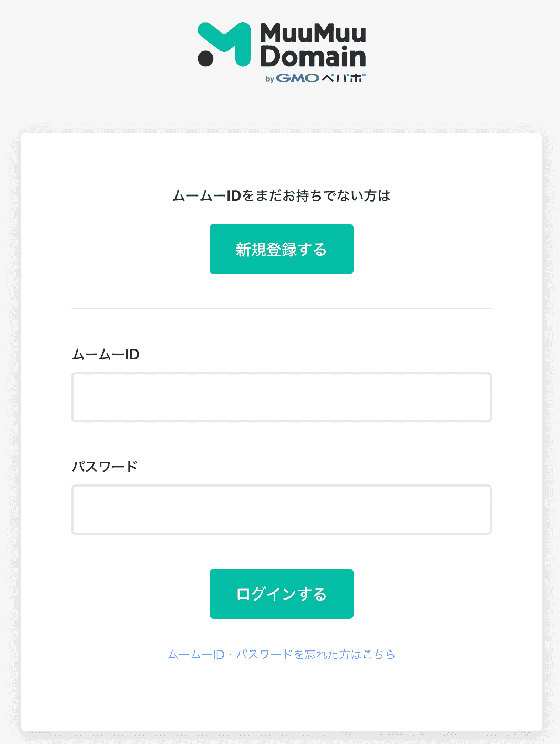Click the ムームーIDをまだお持ちでない方は heading

click(281, 196)
